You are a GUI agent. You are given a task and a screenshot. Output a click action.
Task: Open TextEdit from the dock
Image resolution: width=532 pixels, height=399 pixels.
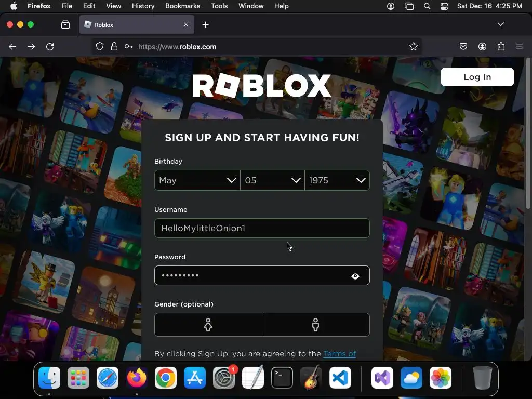click(x=253, y=378)
